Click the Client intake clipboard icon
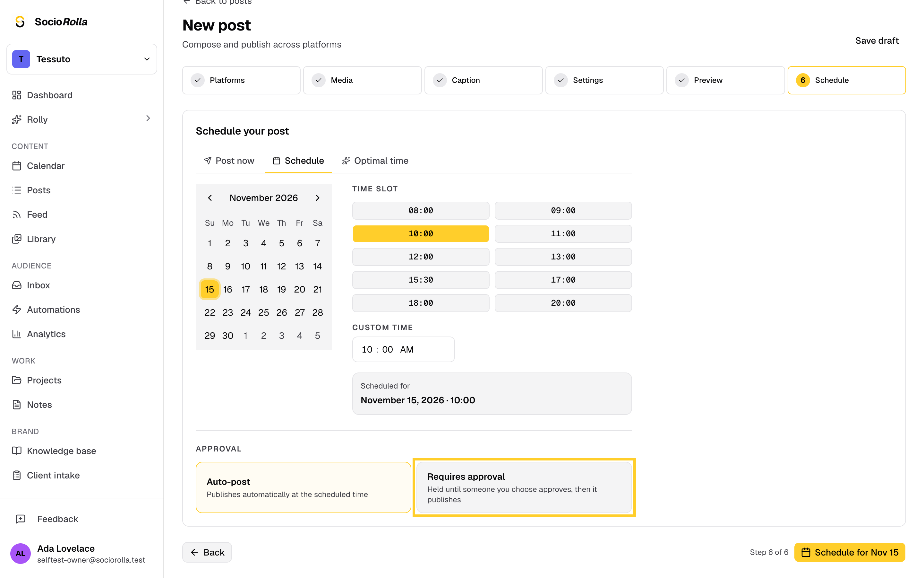 click(16, 476)
